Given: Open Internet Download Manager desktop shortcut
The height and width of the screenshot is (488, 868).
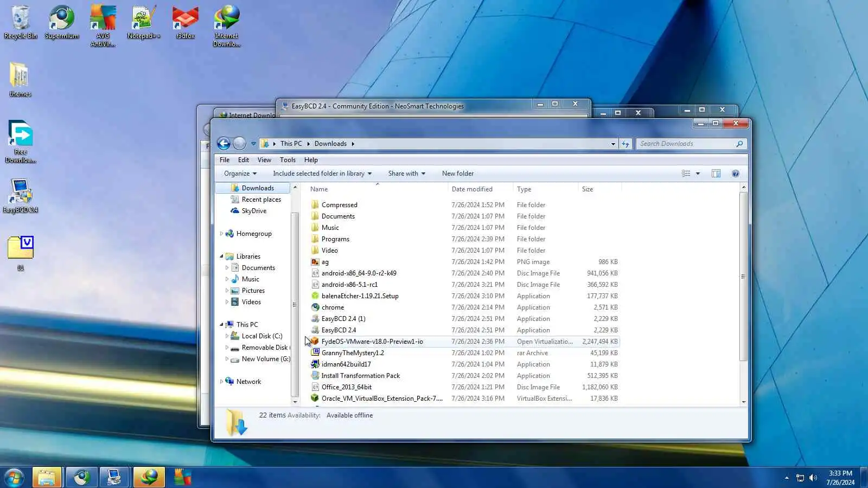Looking at the screenshot, I should (x=227, y=25).
